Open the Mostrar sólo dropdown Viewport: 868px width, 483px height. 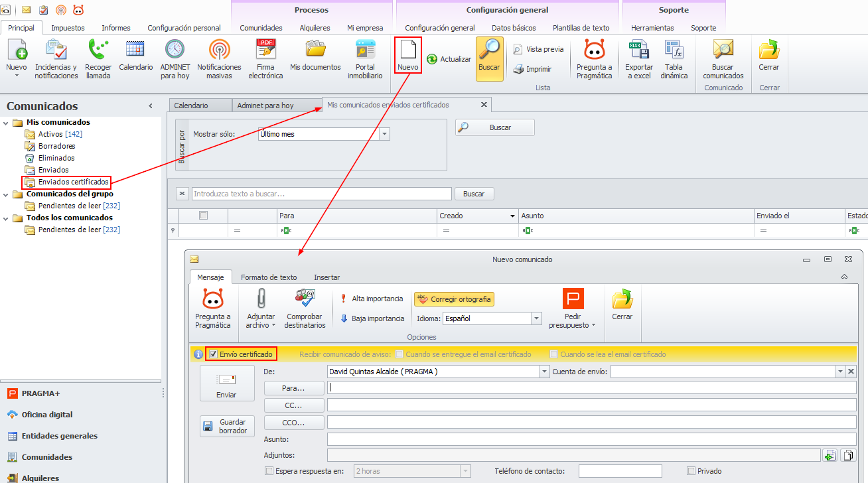(x=384, y=134)
